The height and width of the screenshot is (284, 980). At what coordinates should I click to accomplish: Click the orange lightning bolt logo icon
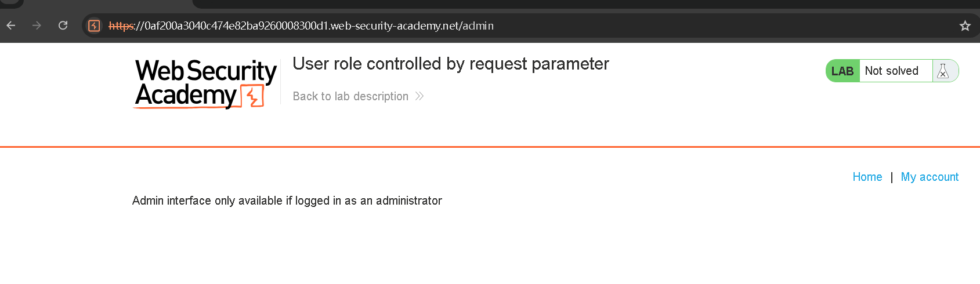(252, 96)
